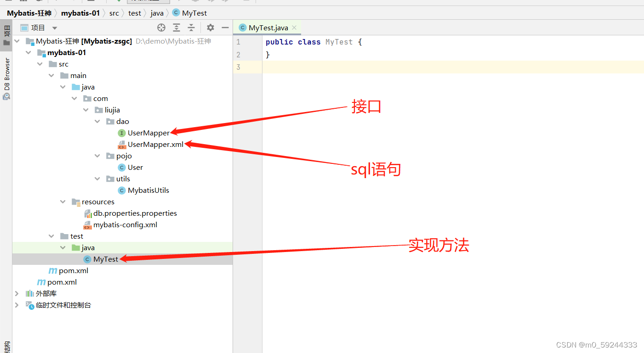Image resolution: width=644 pixels, height=353 pixels.
Task: Collapse the java folder under main
Action: 63,87
